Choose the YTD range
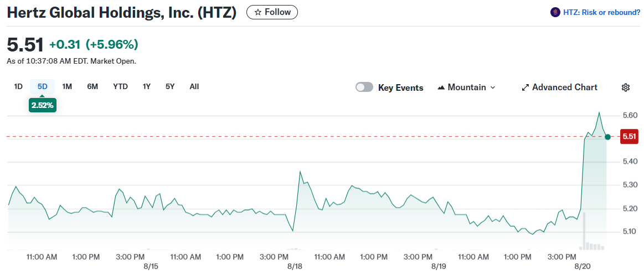Screen dimensions: 644x274 pos(120,87)
